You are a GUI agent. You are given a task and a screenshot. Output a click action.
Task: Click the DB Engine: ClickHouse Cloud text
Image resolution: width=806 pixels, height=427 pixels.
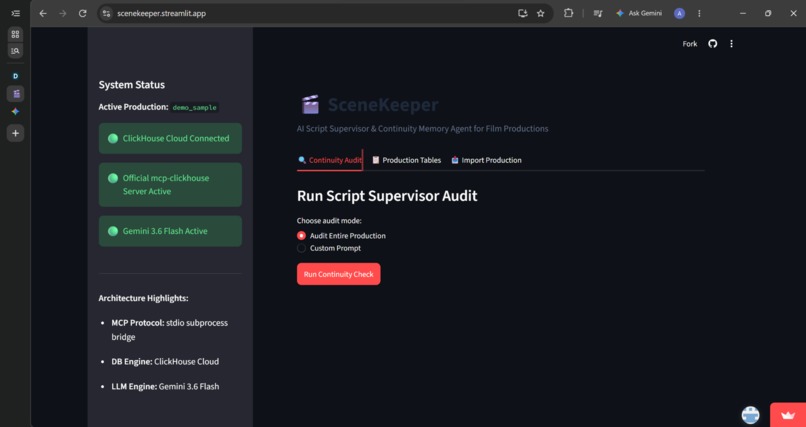(165, 362)
